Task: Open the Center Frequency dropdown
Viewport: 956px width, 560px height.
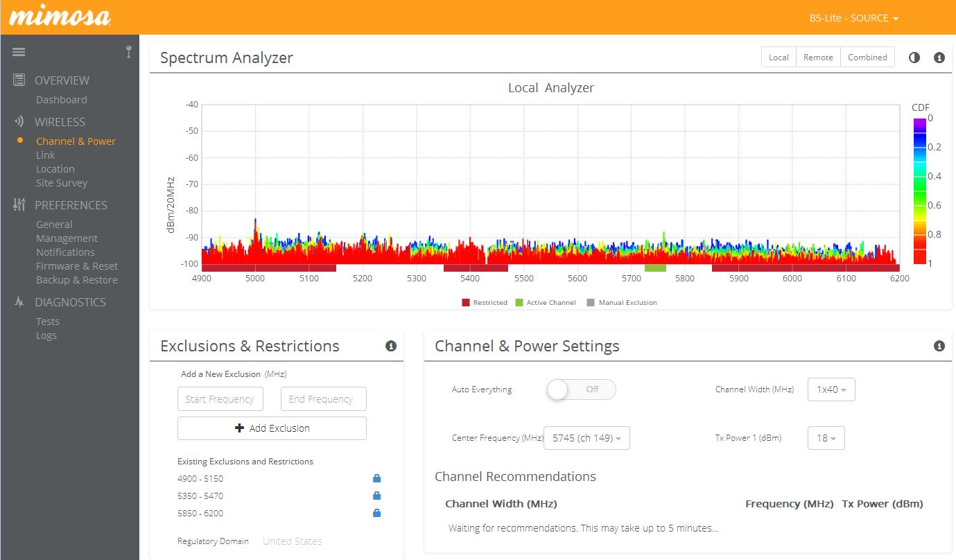Action: 586,438
